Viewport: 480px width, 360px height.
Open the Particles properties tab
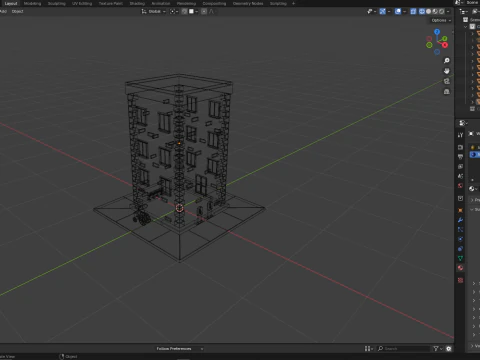(460, 230)
